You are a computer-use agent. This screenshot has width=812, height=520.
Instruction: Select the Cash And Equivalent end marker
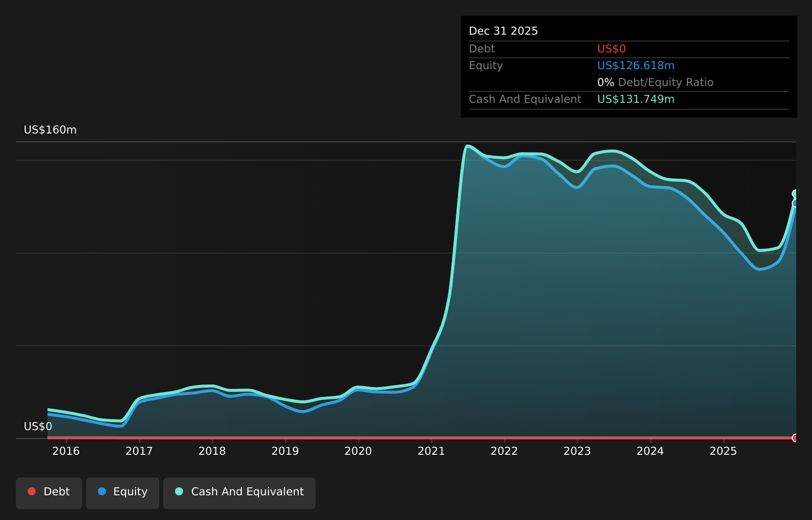point(795,194)
